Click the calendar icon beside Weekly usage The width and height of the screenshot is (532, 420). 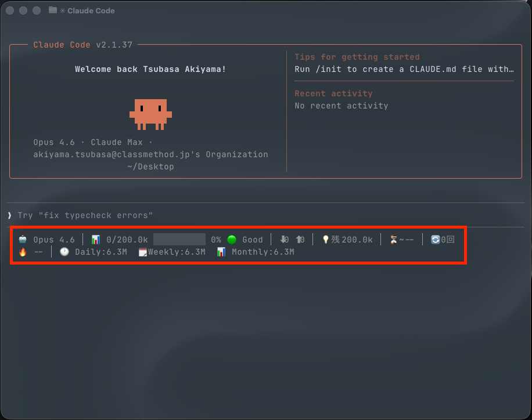tap(143, 252)
